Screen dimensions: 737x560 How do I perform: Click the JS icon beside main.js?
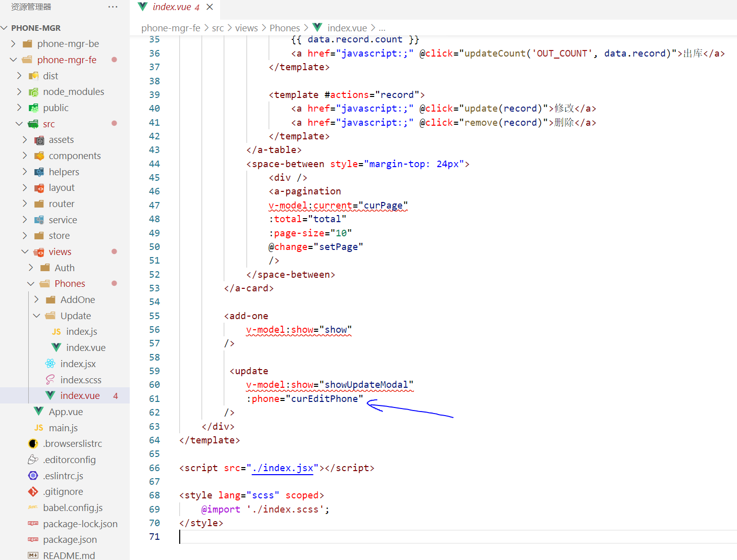coord(39,428)
